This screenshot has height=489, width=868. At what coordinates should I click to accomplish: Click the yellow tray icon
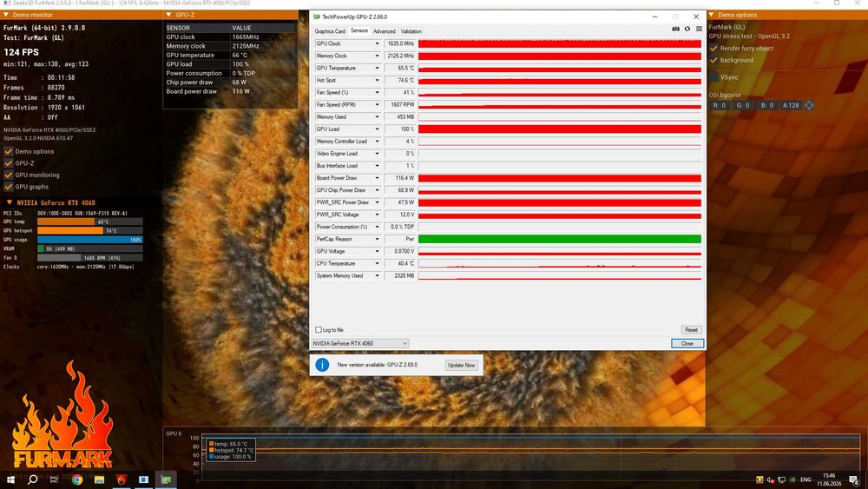(x=759, y=479)
